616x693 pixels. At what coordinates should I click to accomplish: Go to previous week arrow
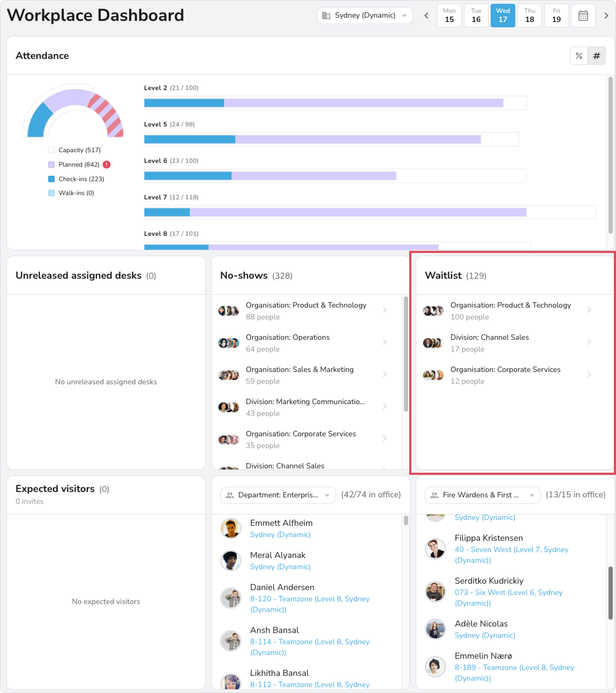tap(427, 16)
